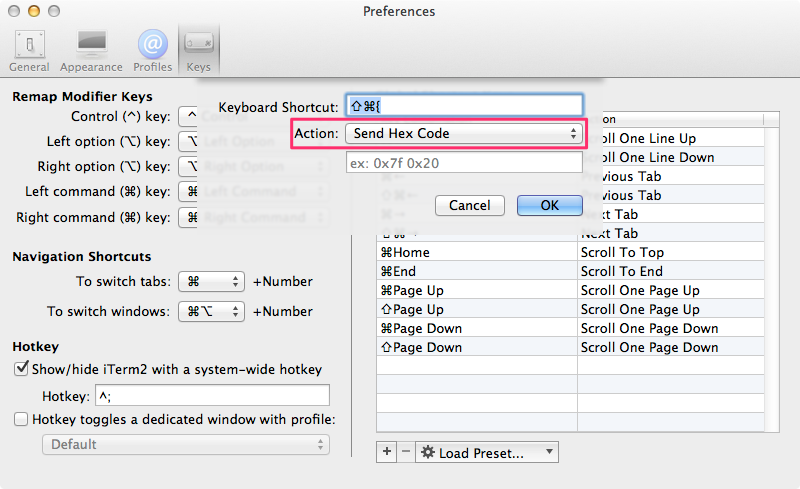Viewport: 800px width, 489px height.
Task: Select the ⌘Home shortcut row
Action: [570, 252]
